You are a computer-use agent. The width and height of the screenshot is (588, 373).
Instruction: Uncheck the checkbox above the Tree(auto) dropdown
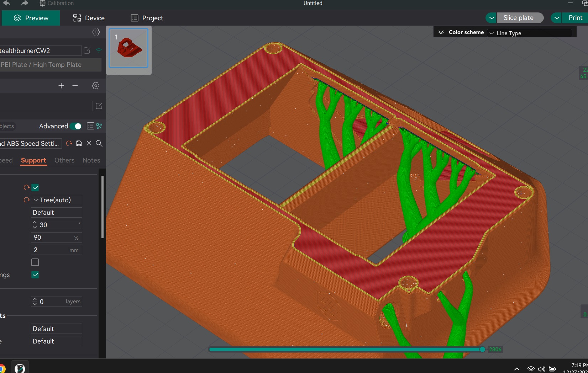pyautogui.click(x=35, y=187)
